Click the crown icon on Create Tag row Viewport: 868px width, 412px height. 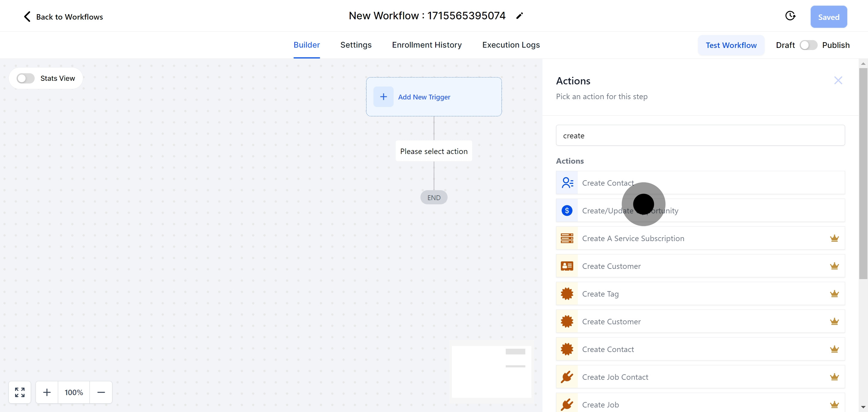coord(834,294)
